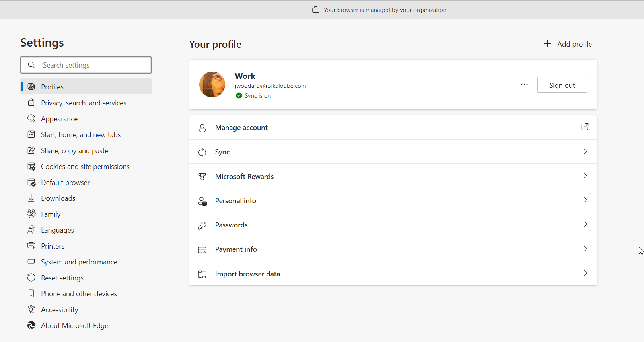Click the Appearance palette icon
Image resolution: width=644 pixels, height=342 pixels.
click(31, 119)
